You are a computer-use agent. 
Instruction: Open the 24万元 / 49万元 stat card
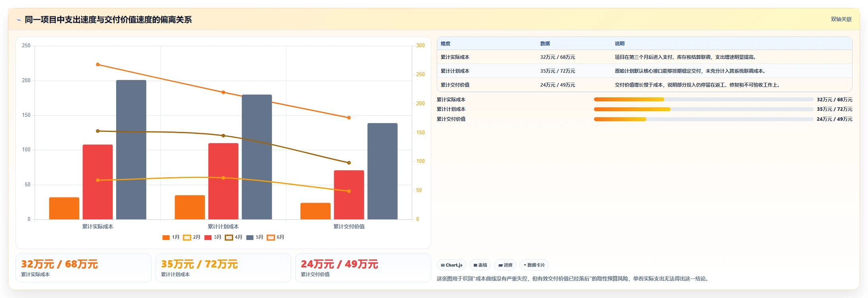pyautogui.click(x=363, y=268)
